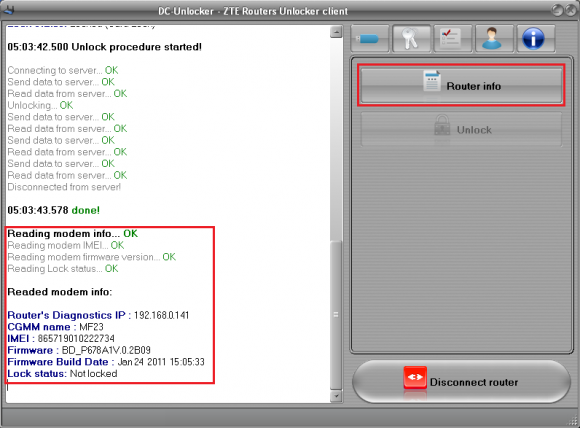Click the 'Reading Lock status... OK' line

pos(63,269)
